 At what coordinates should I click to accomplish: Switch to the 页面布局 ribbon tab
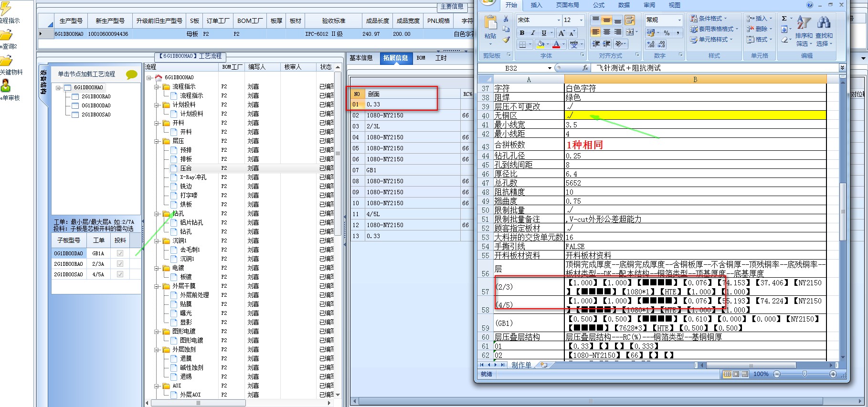point(568,5)
